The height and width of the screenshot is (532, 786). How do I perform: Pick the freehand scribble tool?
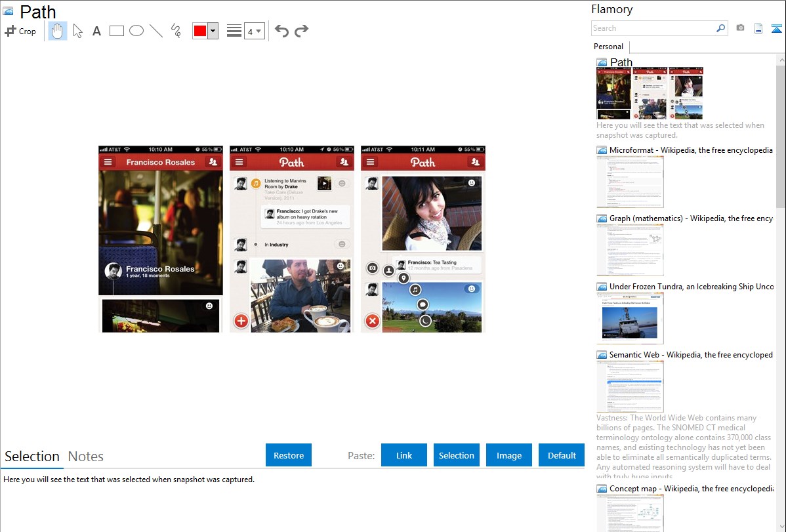[176, 31]
